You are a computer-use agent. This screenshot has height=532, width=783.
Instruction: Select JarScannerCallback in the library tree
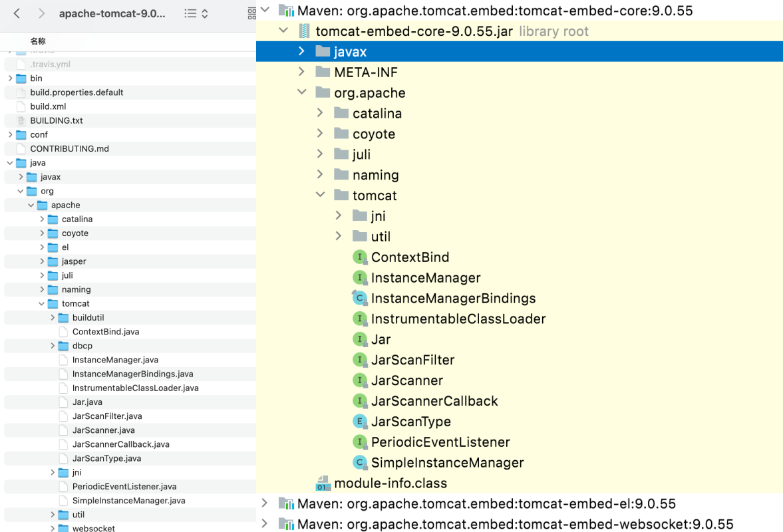click(434, 401)
